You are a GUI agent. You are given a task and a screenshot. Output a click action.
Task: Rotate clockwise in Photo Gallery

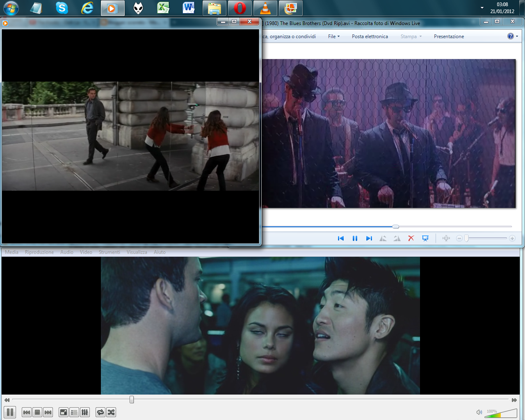tap(397, 238)
